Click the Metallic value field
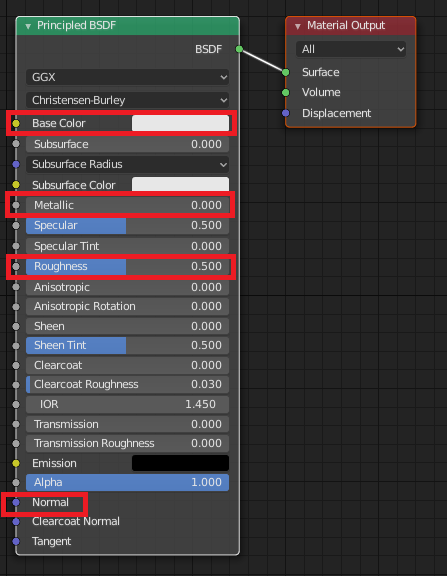 tap(127, 205)
